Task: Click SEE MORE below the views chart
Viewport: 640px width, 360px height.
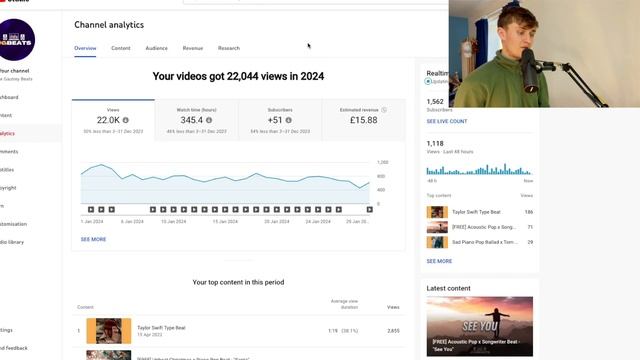Action: (x=93, y=240)
